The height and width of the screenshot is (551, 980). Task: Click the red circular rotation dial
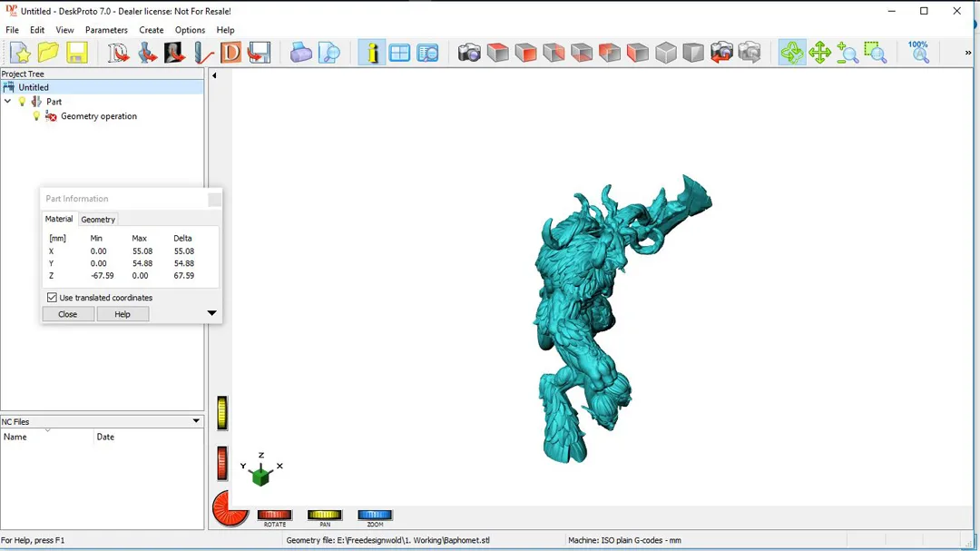[230, 508]
